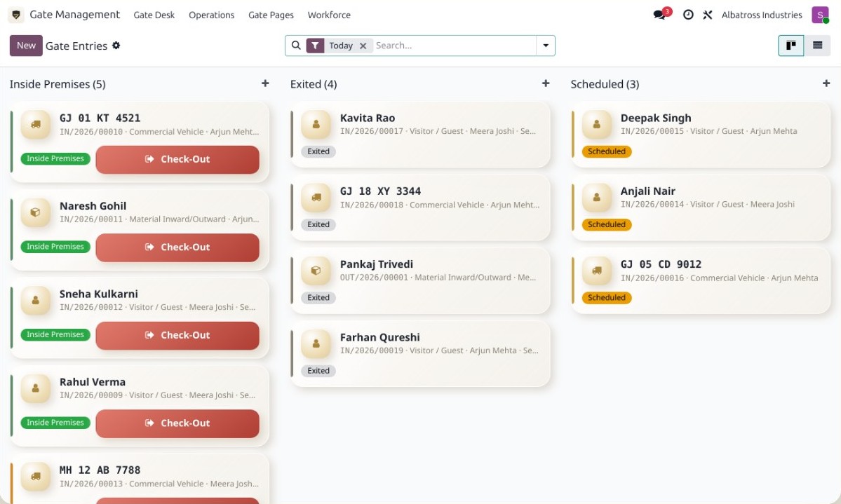Add a card in Inside Premises column
841x504 pixels.
[x=265, y=83]
